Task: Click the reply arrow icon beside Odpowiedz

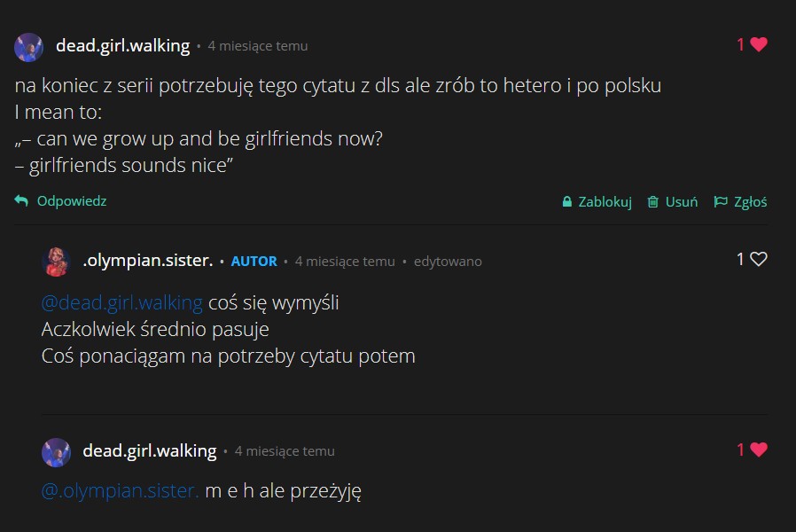Action: coord(22,201)
